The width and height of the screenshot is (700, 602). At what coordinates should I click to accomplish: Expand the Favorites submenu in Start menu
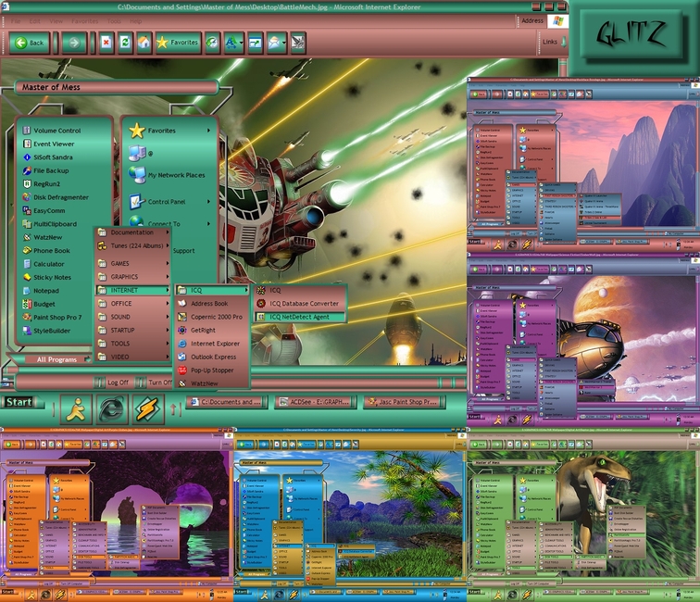[x=169, y=131]
